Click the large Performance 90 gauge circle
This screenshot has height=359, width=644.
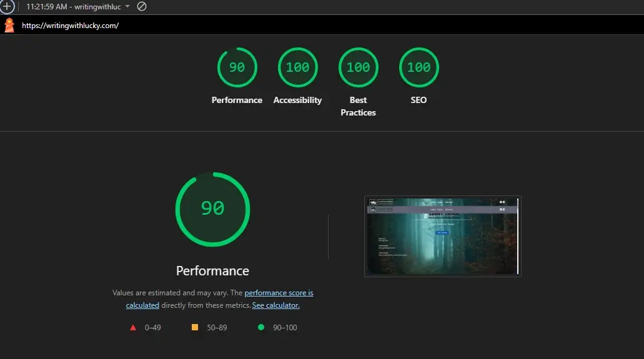pos(212,209)
